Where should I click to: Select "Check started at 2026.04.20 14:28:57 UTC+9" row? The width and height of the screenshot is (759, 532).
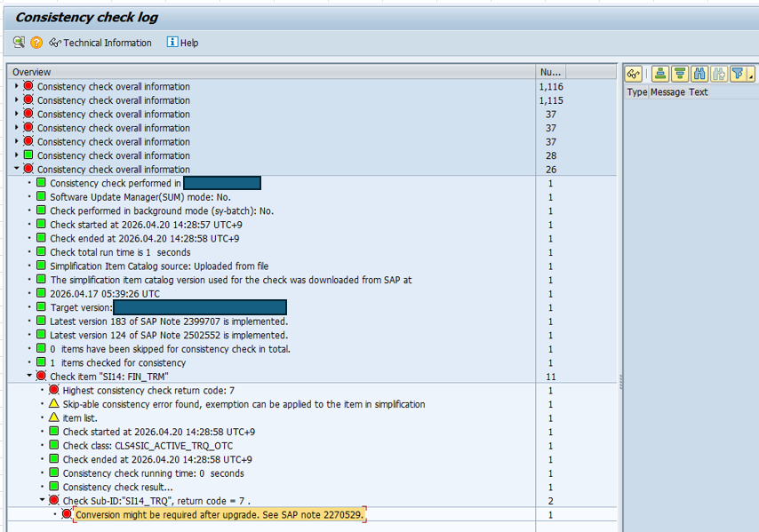(146, 225)
